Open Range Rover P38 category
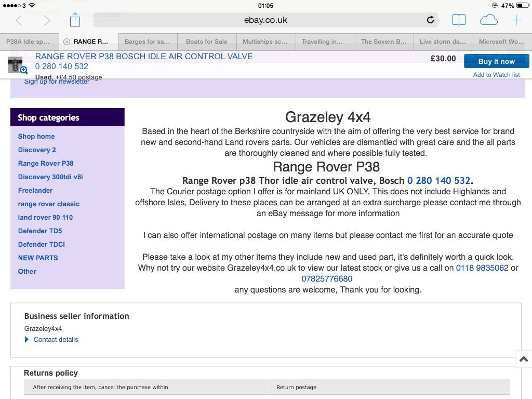 46,164
